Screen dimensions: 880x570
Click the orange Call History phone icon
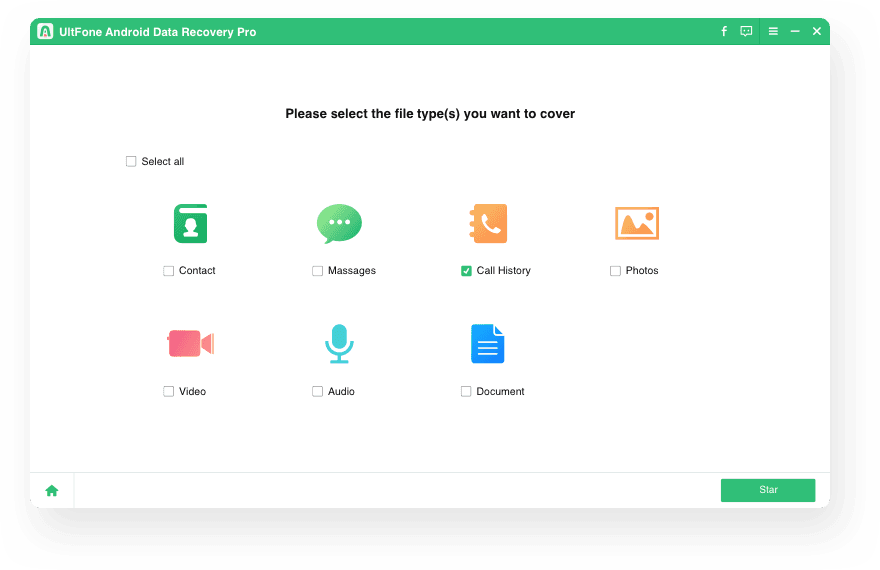pyautogui.click(x=489, y=223)
